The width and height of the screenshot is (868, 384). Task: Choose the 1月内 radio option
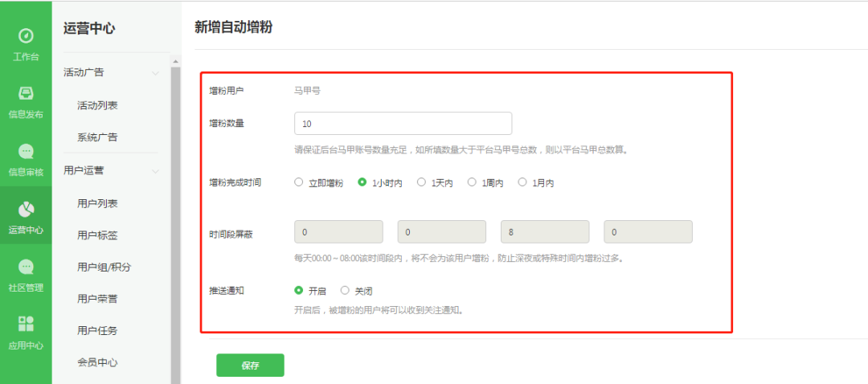tap(522, 182)
